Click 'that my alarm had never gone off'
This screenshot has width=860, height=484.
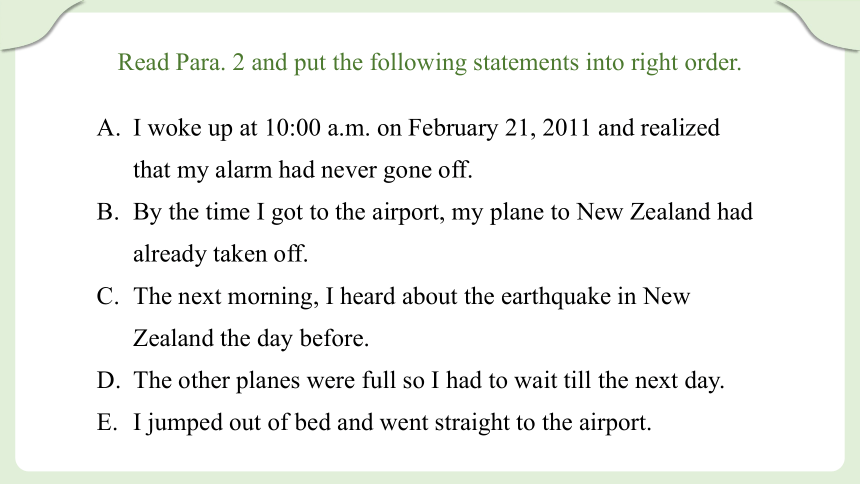pos(302,170)
